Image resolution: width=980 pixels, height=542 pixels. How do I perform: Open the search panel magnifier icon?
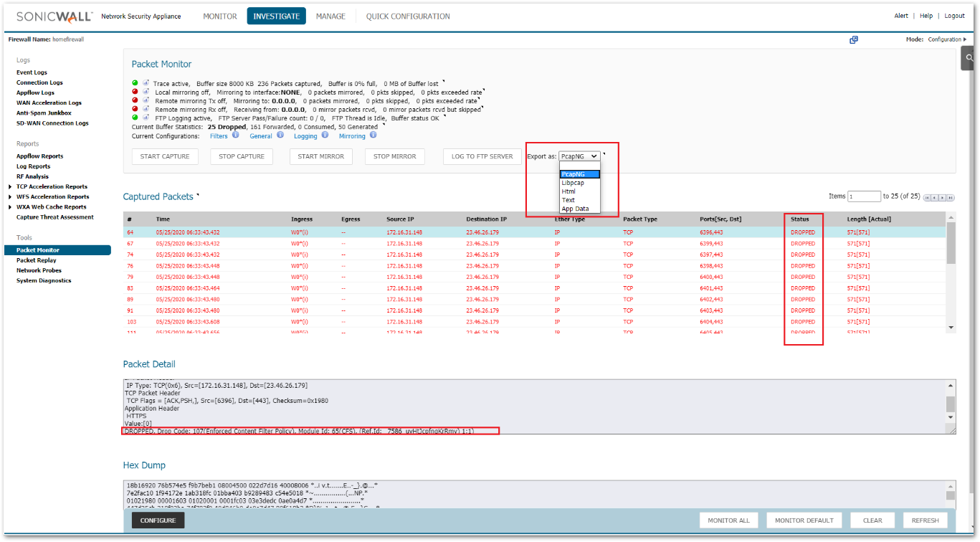pyautogui.click(x=970, y=58)
